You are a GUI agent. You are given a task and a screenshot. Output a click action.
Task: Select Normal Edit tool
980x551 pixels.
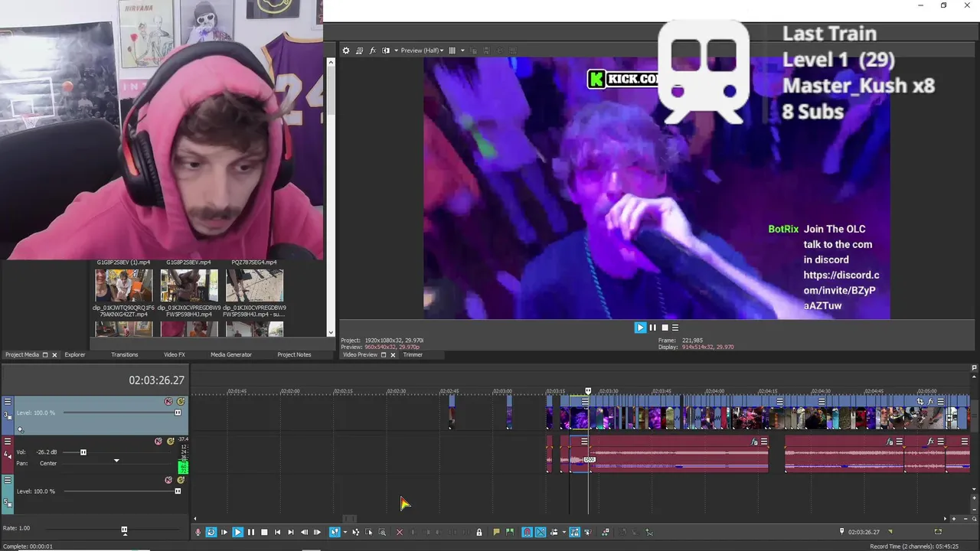335,533
